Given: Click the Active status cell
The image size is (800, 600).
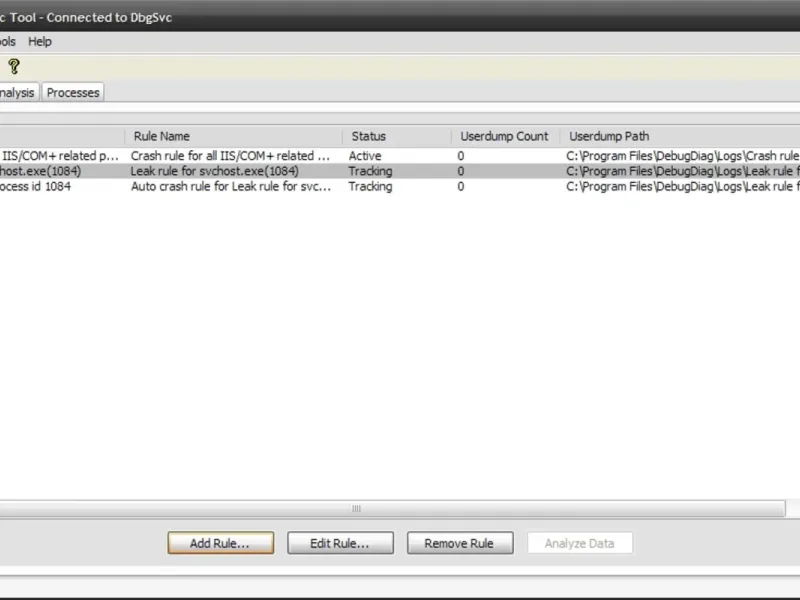Looking at the screenshot, I should 365,156.
